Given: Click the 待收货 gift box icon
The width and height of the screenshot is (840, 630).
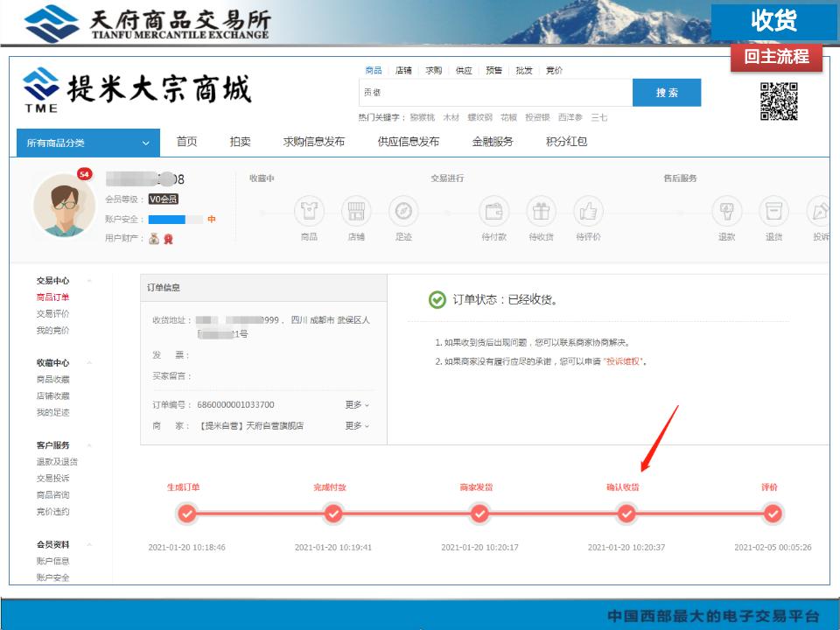Looking at the screenshot, I should (541, 211).
